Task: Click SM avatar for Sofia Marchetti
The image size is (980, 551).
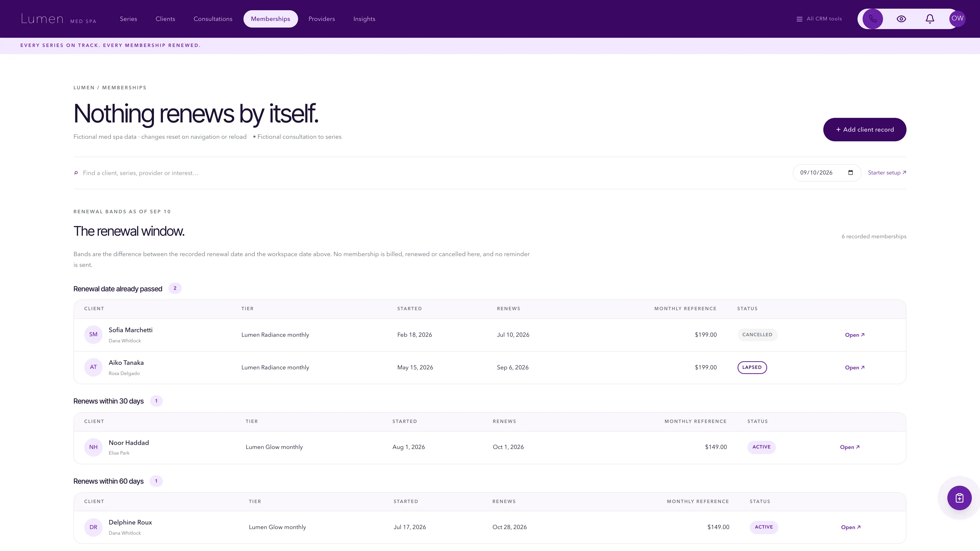Action: pyautogui.click(x=93, y=335)
